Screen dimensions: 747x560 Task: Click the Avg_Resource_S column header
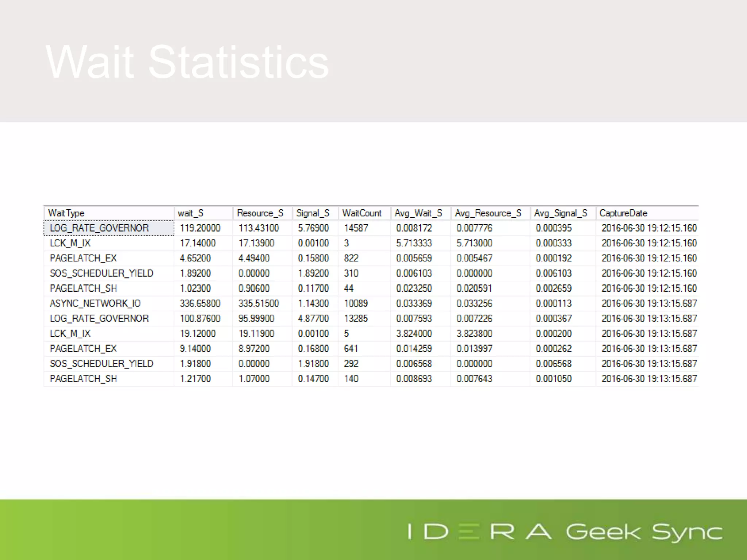[488, 213]
